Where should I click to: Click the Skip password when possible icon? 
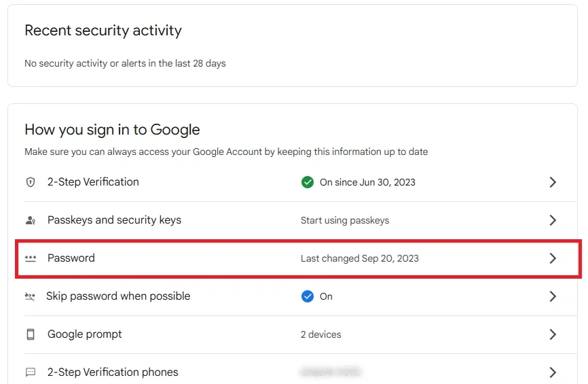(x=30, y=296)
